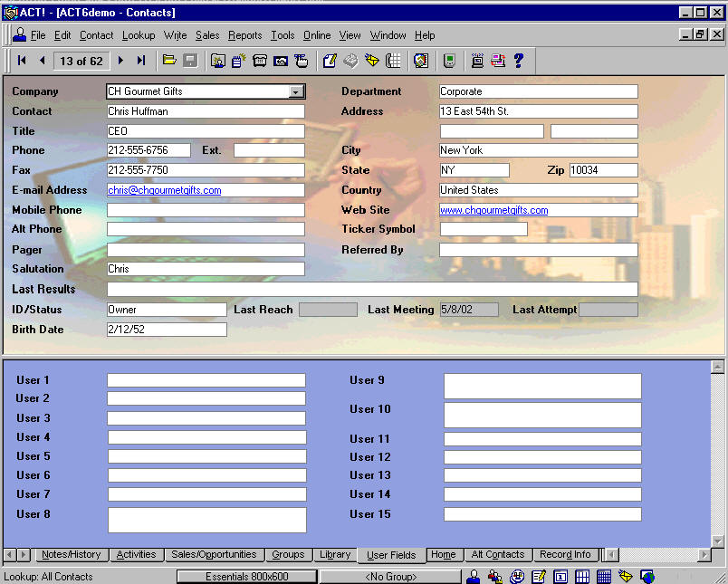This screenshot has width=728, height=584.
Task: Open E-mail envelope icon in status bar
Action: [626, 577]
